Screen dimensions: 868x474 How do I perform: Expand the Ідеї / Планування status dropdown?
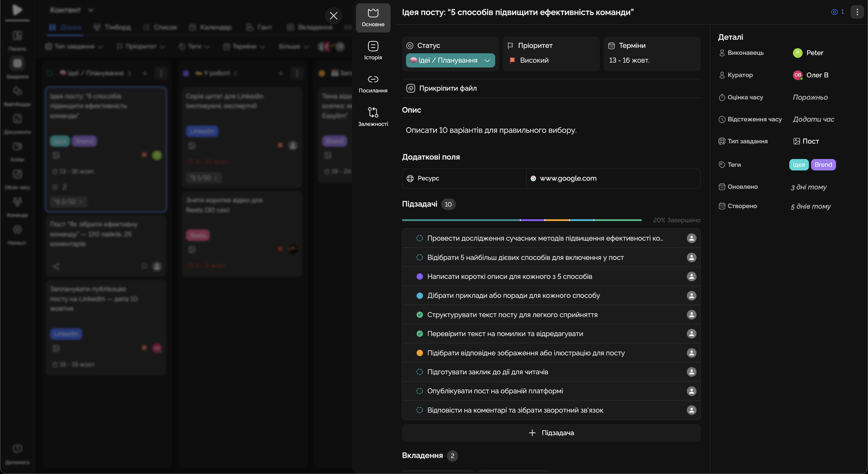(x=450, y=60)
